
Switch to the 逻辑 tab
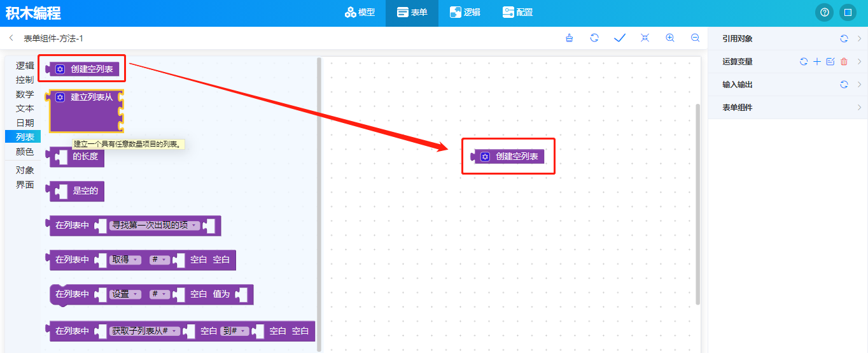[465, 13]
